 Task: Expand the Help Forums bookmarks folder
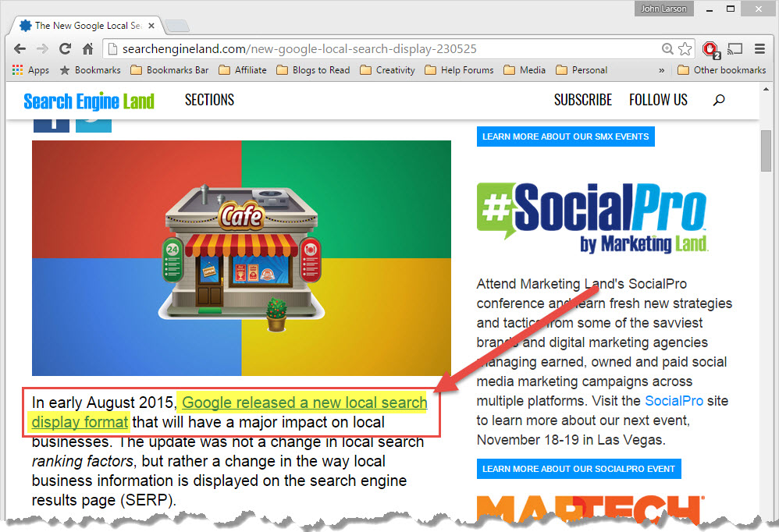point(459,70)
